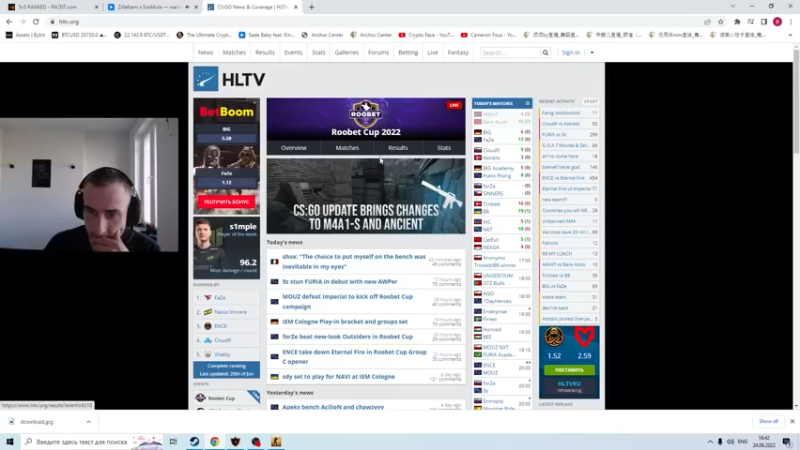Click the HLTV search input field
800x450 pixels.
click(510, 53)
